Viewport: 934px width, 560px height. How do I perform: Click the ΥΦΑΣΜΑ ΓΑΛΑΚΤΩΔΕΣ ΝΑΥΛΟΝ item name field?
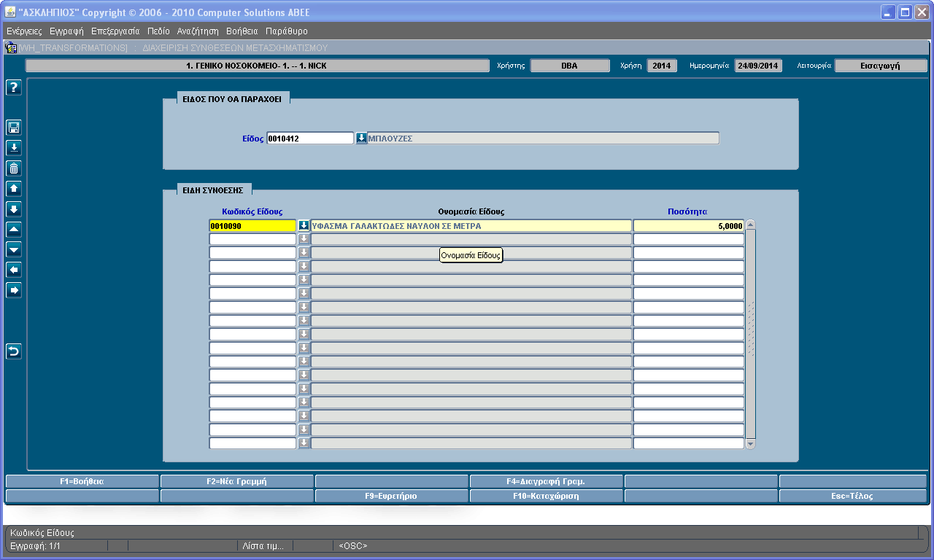[471, 226]
